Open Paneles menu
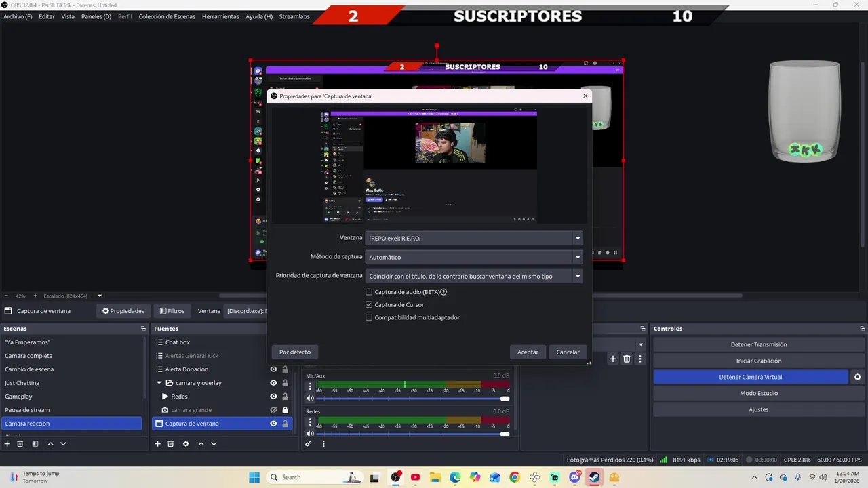This screenshot has width=868, height=488. tap(96, 16)
